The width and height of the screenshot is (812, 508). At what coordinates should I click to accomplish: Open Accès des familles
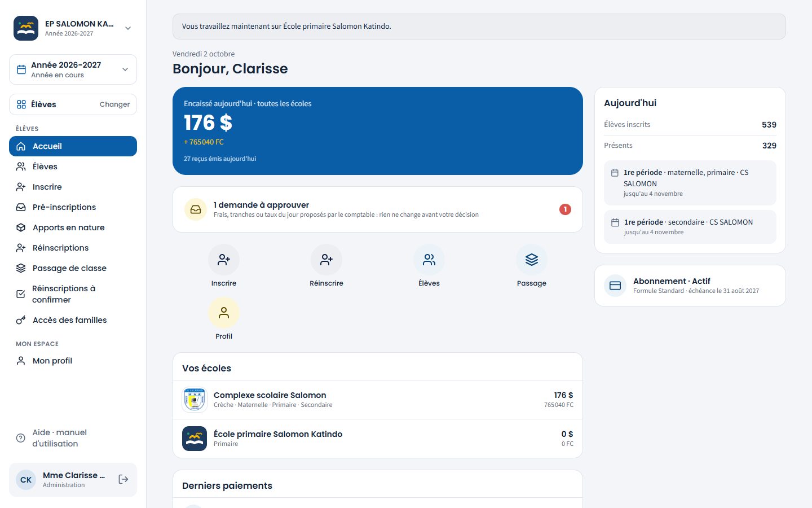click(73, 320)
